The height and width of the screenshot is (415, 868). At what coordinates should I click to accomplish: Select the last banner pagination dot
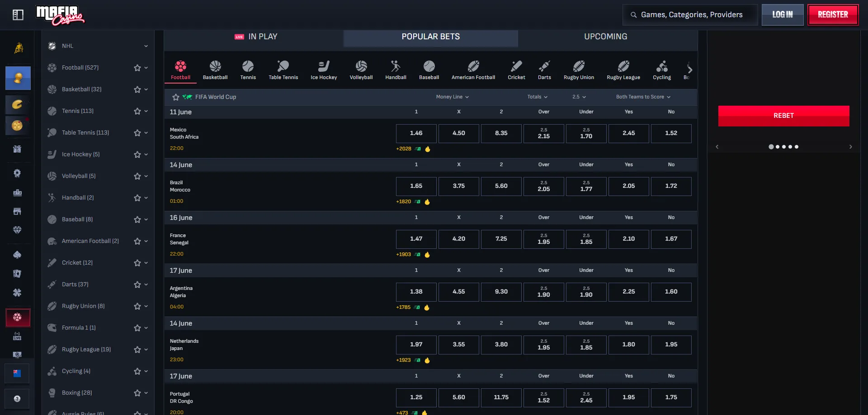[797, 147]
